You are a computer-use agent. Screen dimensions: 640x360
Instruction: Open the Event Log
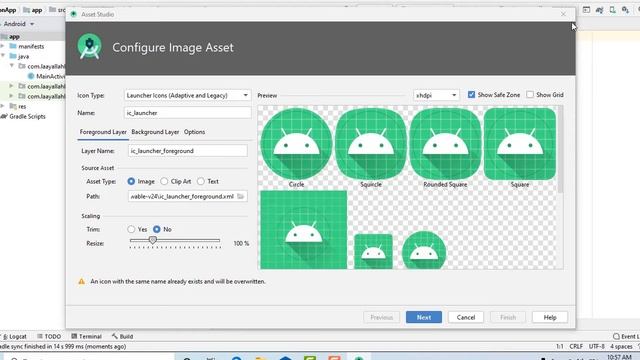click(626, 336)
